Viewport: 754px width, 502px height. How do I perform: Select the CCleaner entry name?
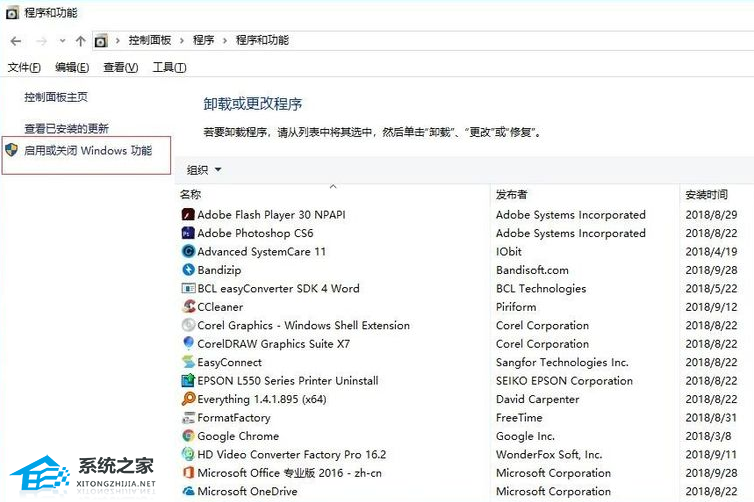(220, 307)
